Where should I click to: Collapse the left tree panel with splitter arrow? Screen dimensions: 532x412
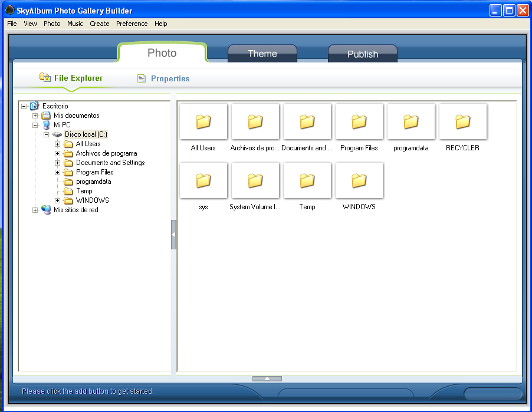point(173,235)
